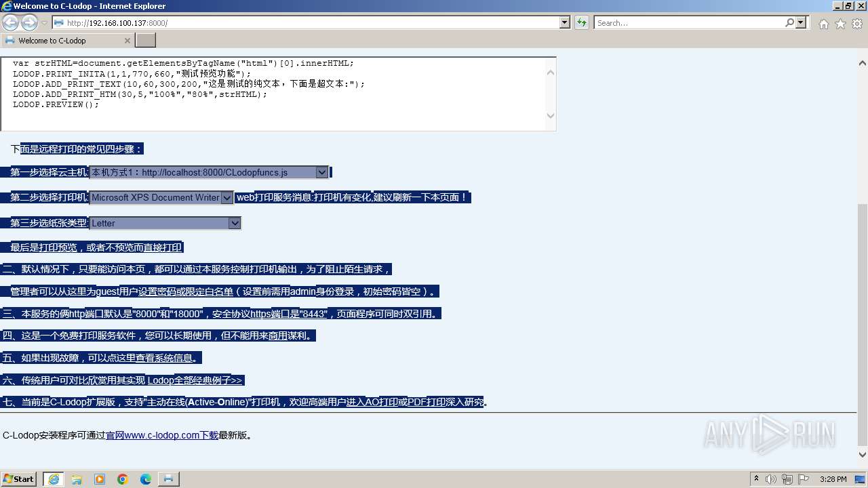The image size is (868, 488).
Task: Click page scrollbar up arrow
Action: 863,63
